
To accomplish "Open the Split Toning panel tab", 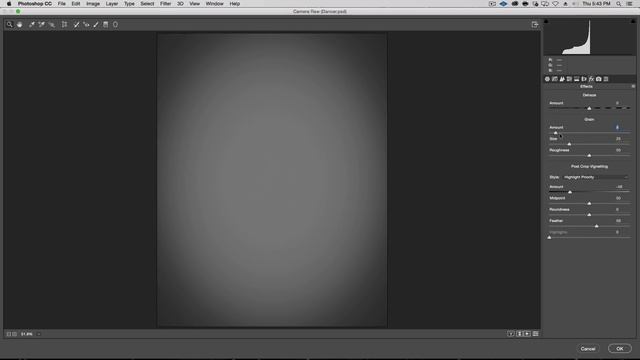I will coord(577,79).
